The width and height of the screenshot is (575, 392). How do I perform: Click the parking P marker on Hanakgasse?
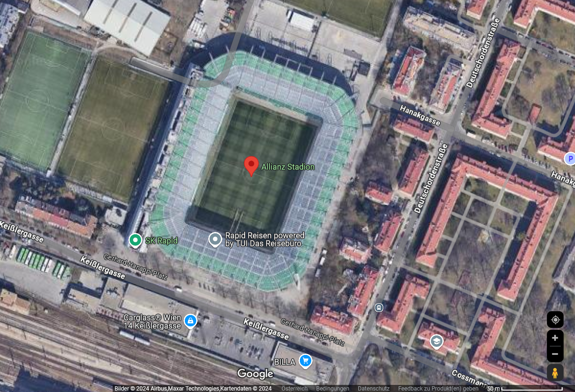(x=570, y=158)
